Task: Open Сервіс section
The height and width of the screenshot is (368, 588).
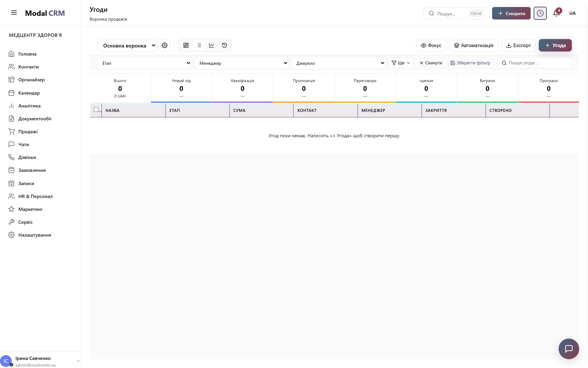Action: (40, 222)
